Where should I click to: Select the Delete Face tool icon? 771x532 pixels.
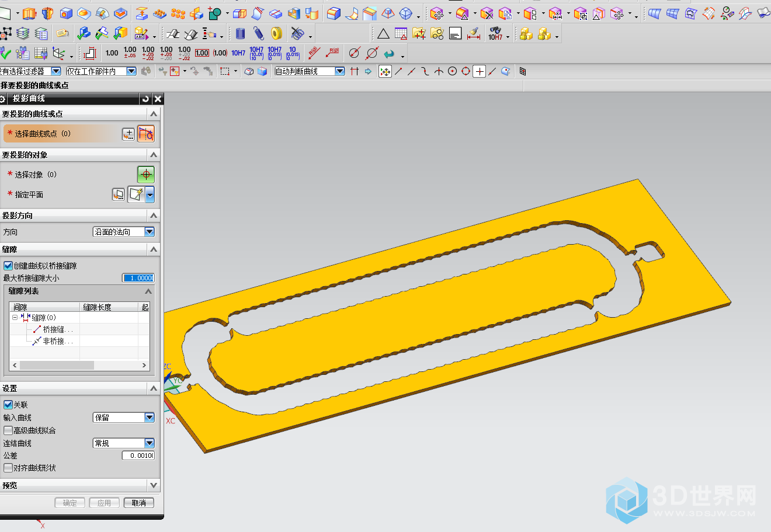487,13
